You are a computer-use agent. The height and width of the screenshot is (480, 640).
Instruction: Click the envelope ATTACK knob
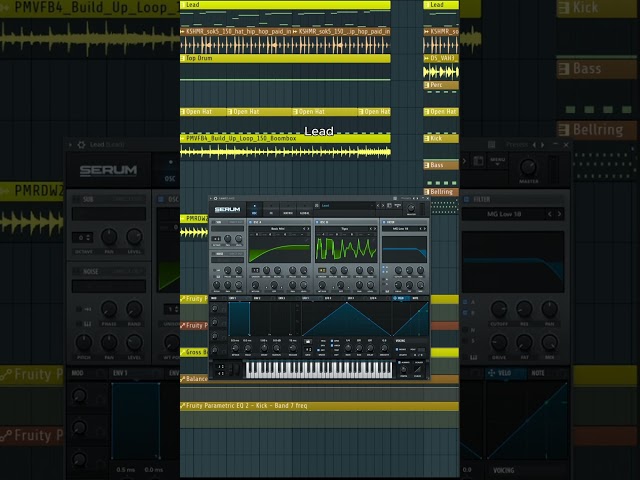(x=236, y=348)
